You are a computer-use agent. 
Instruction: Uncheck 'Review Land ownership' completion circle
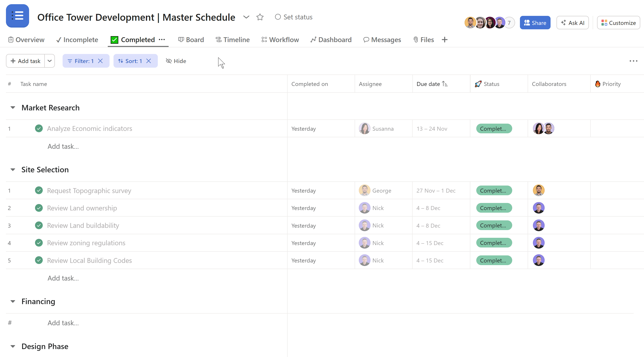pos(39,208)
